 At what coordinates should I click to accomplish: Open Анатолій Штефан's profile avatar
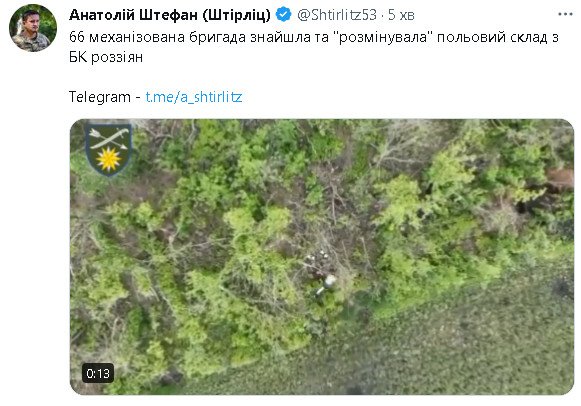coord(33,28)
